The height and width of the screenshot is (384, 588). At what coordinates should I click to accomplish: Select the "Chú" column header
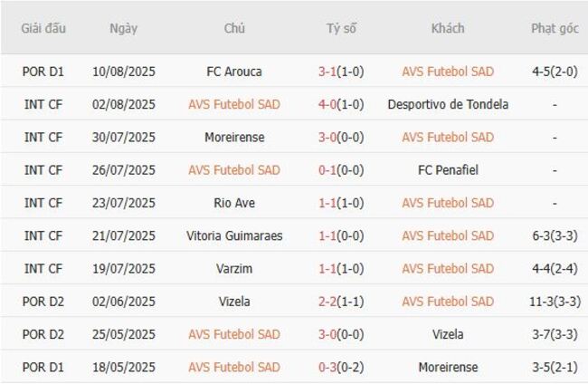pos(234,28)
